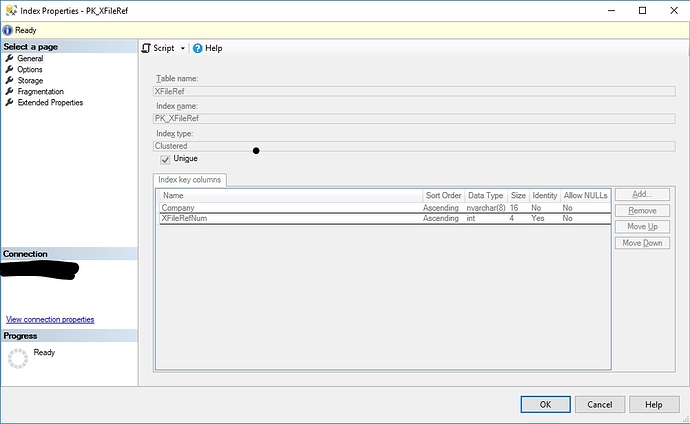Open the Fragmentation page

point(40,91)
